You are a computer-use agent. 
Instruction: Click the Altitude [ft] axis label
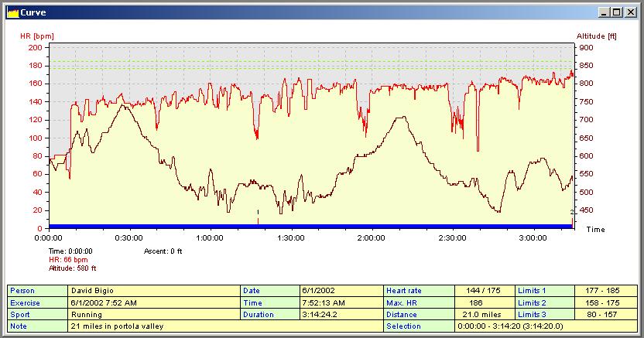click(596, 36)
